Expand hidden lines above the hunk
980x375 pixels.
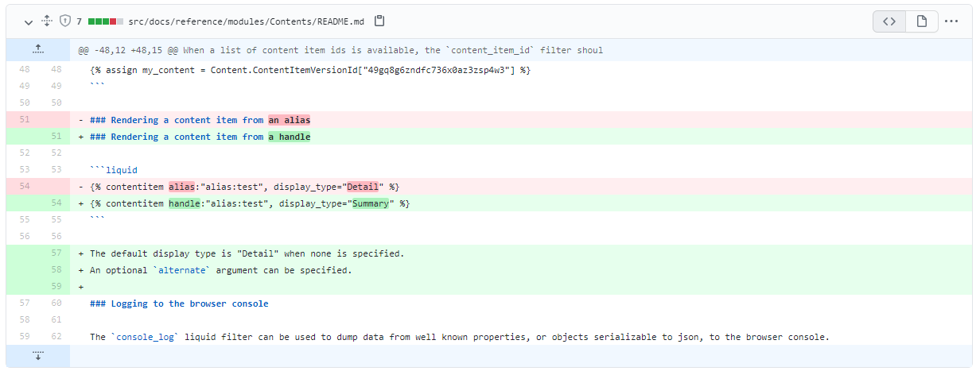pos(37,50)
